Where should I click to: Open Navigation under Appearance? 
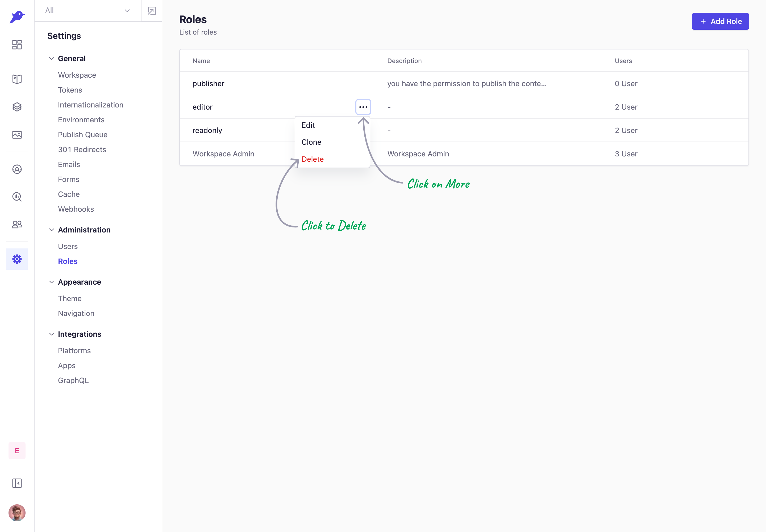[x=76, y=313]
